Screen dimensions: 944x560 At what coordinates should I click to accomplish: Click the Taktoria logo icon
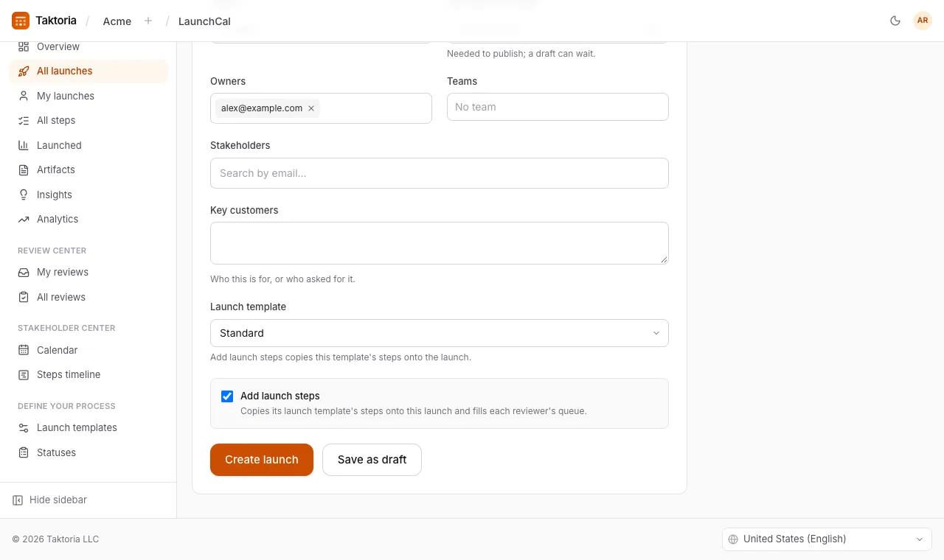click(21, 21)
